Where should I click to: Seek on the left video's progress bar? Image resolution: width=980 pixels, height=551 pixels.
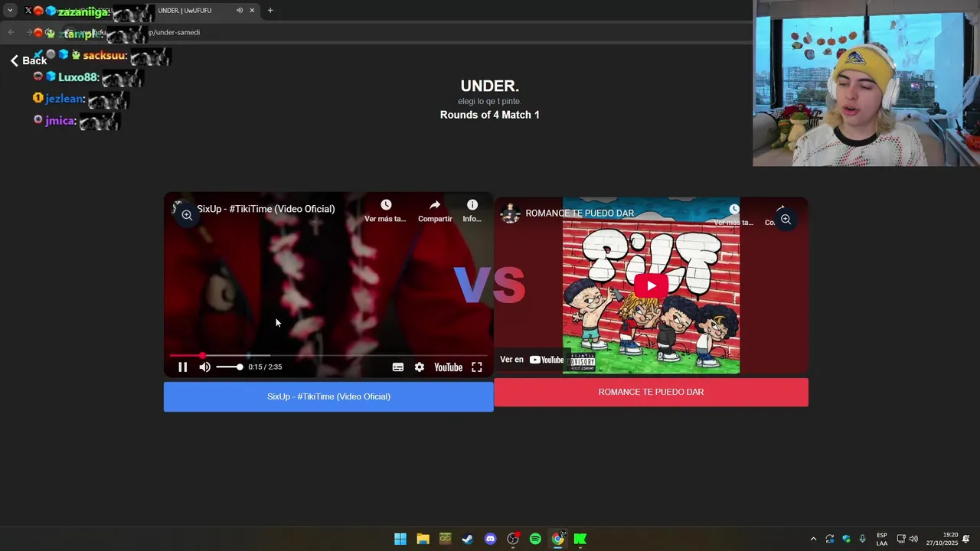click(328, 356)
